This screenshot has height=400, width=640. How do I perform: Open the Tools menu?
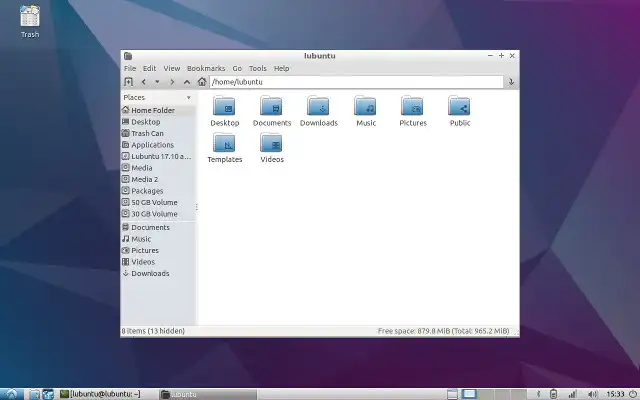pyautogui.click(x=257, y=68)
